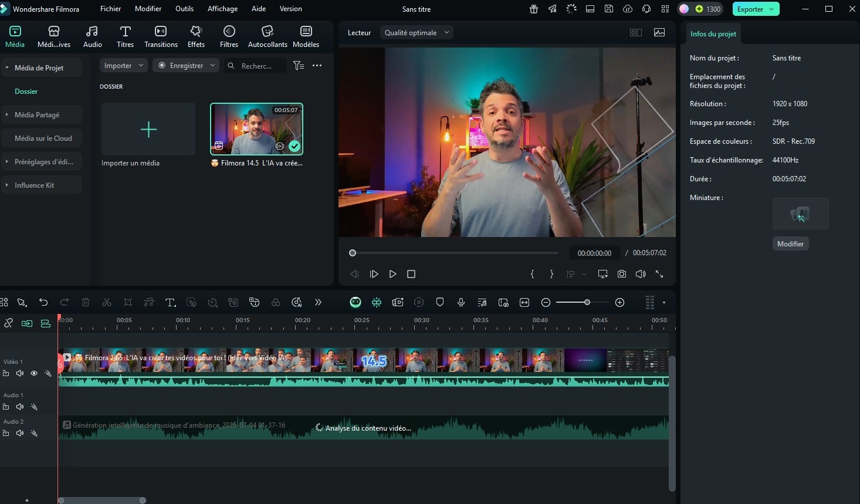Expand Préréglages d'édi... in the sidebar

pyautogui.click(x=7, y=162)
